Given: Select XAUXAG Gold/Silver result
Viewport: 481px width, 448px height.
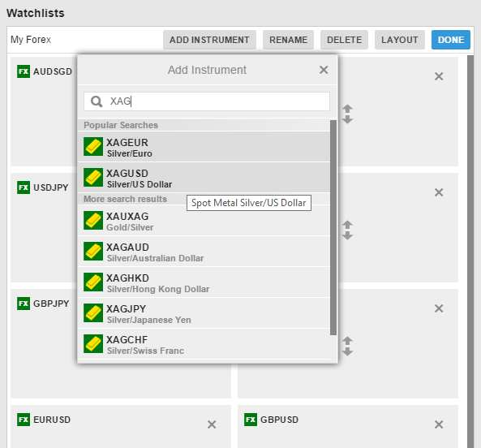Looking at the screenshot, I should point(204,221).
